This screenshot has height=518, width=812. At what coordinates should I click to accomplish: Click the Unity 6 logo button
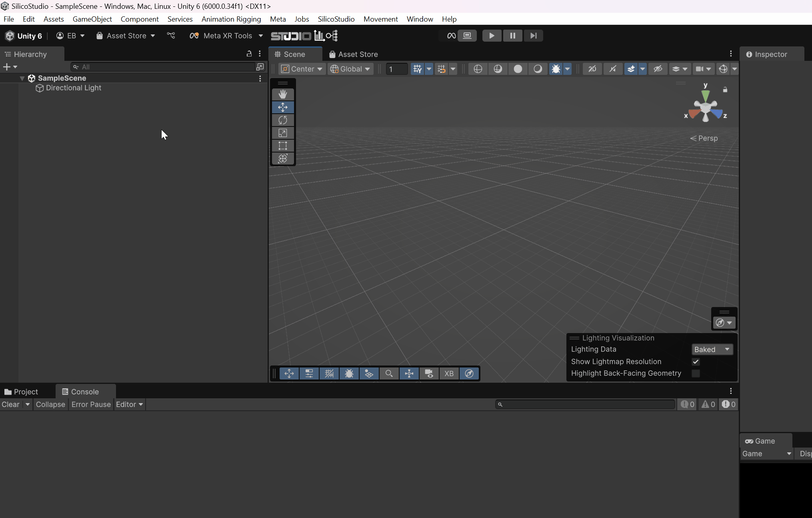click(23, 36)
